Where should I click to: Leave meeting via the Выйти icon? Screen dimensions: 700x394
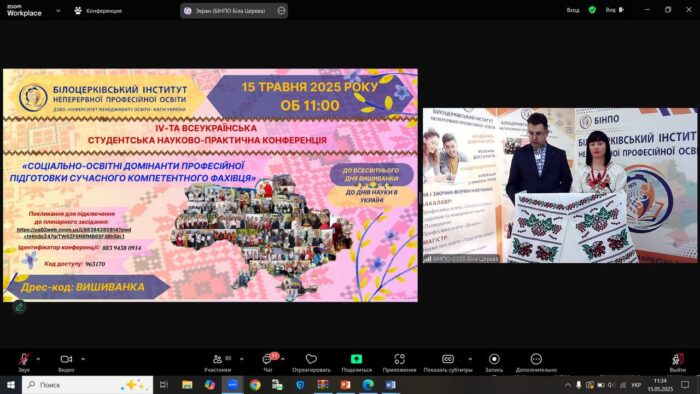(x=678, y=359)
